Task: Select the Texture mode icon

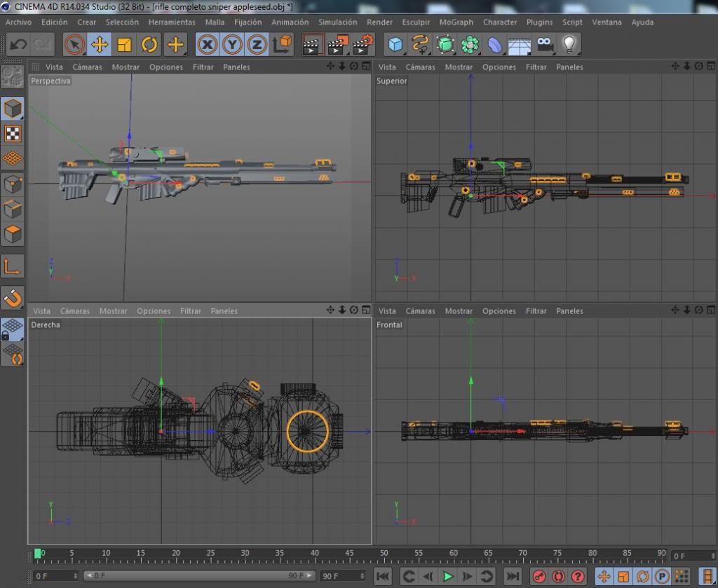Action: (13, 133)
